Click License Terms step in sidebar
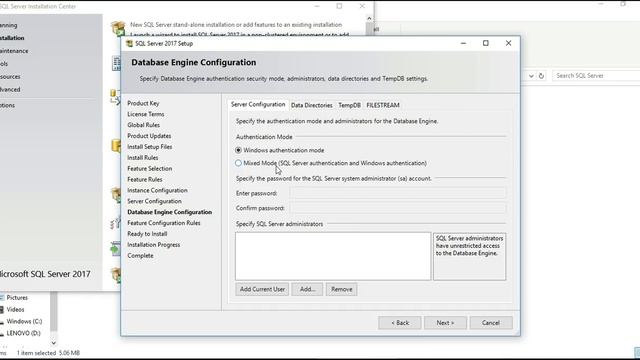Image resolution: width=640 pixels, height=360 pixels. coord(146,114)
